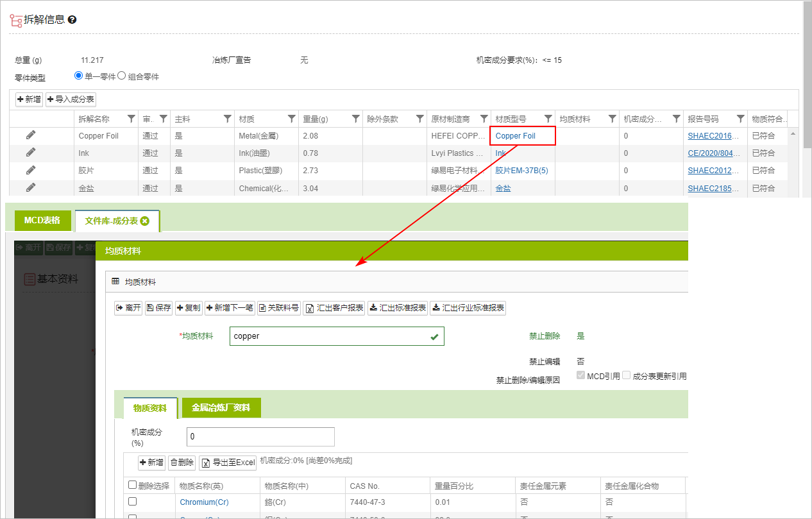The height and width of the screenshot is (519, 812).
Task: Click the scroll-up arrow of the 拆解 table
Action: [793, 133]
